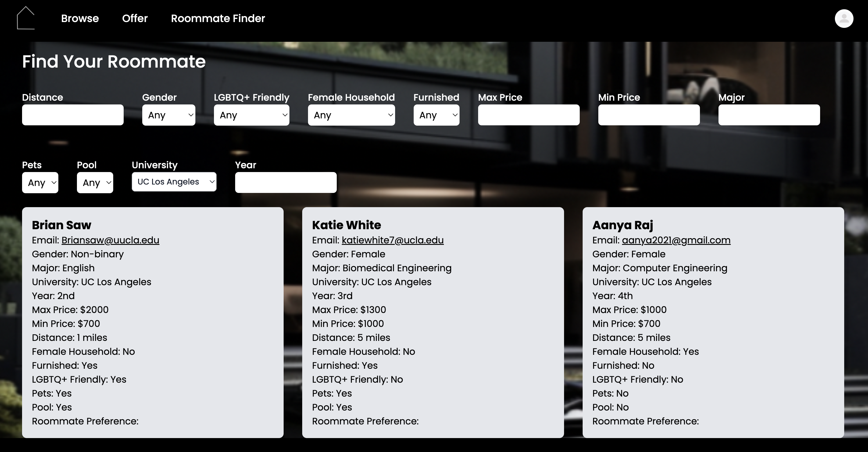Expand the Gender dropdown
Viewport: 868px width, 452px height.
(168, 115)
